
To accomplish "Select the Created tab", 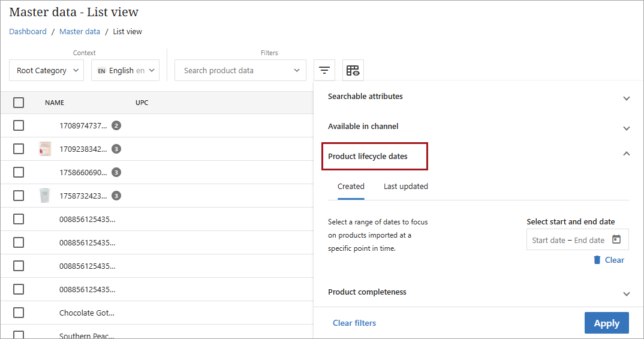I will pyautogui.click(x=351, y=187).
